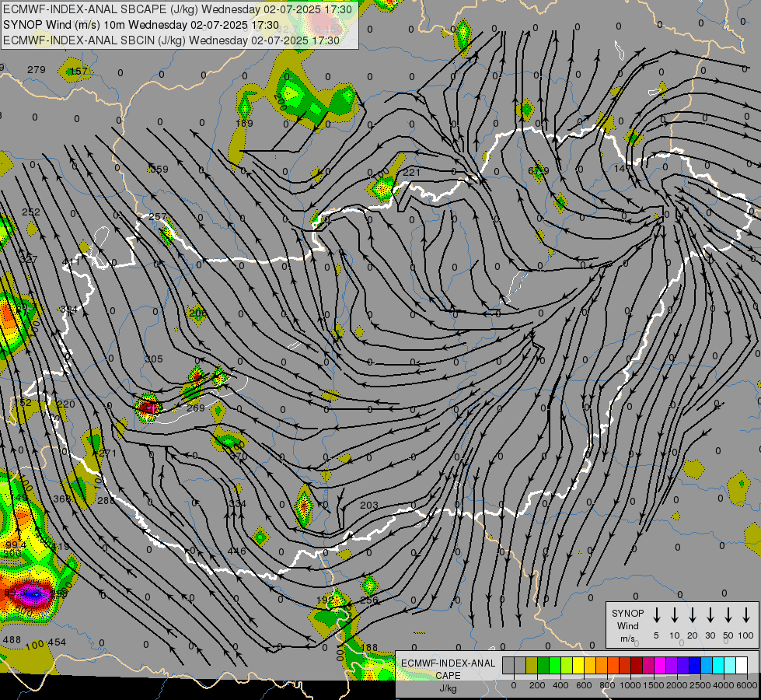Click the map value 279

pos(37,70)
